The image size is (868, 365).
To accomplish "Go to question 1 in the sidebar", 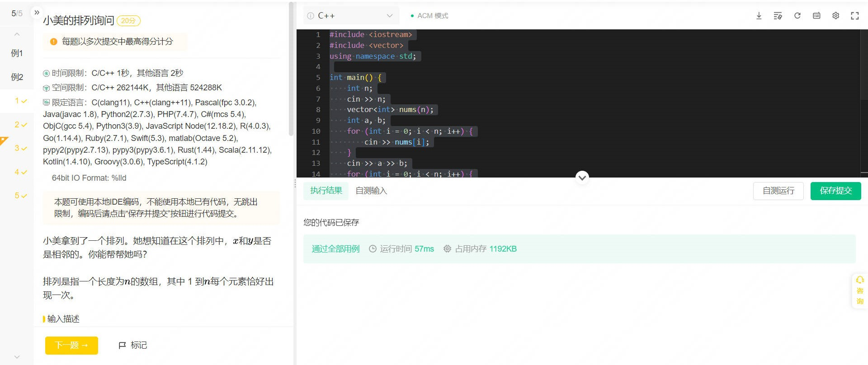I will click(17, 101).
